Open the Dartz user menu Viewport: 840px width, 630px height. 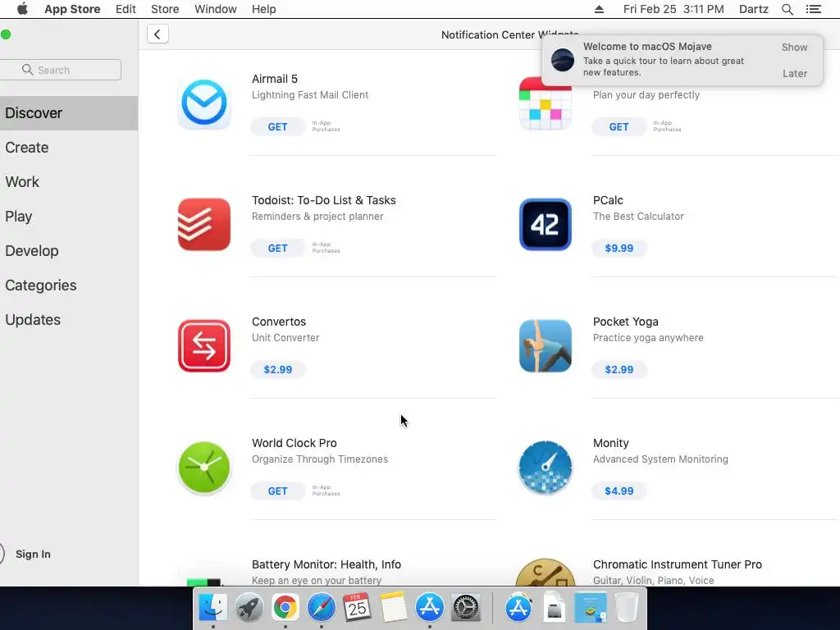[753, 9]
